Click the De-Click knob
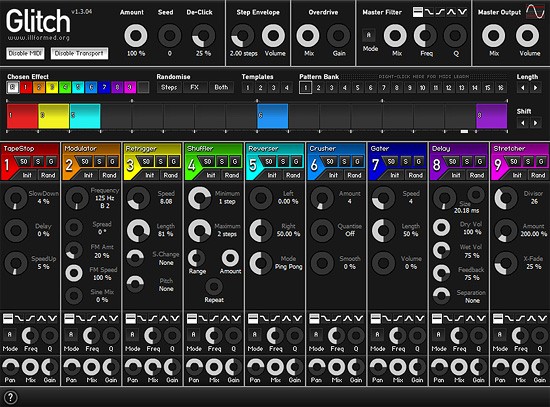Image resolution: width=550 pixels, height=407 pixels. click(x=203, y=35)
